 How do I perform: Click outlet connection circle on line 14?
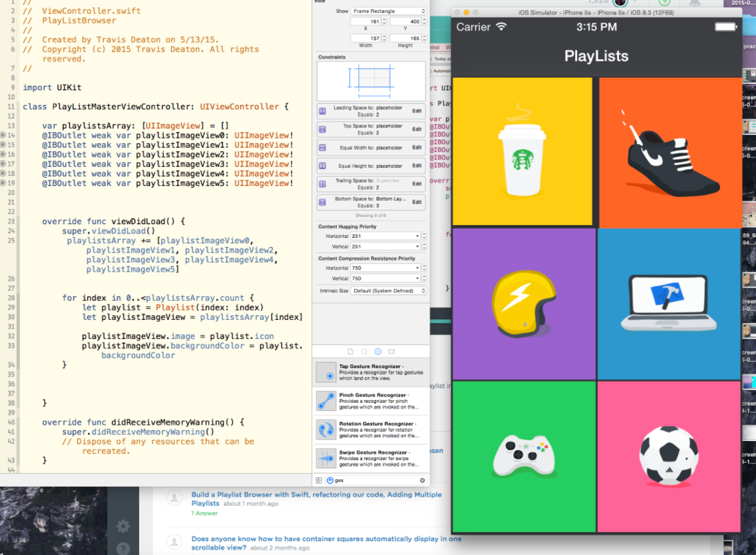click(x=3, y=136)
